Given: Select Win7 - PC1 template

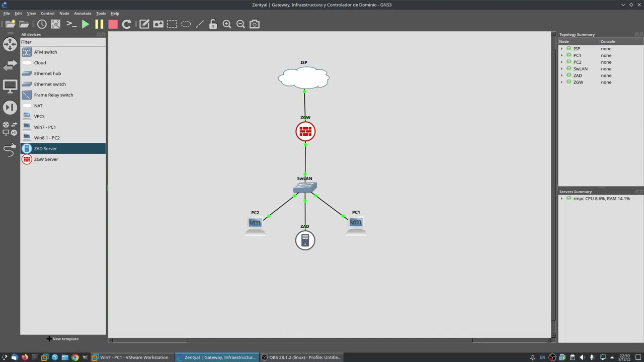Looking at the screenshot, I should click(63, 127).
